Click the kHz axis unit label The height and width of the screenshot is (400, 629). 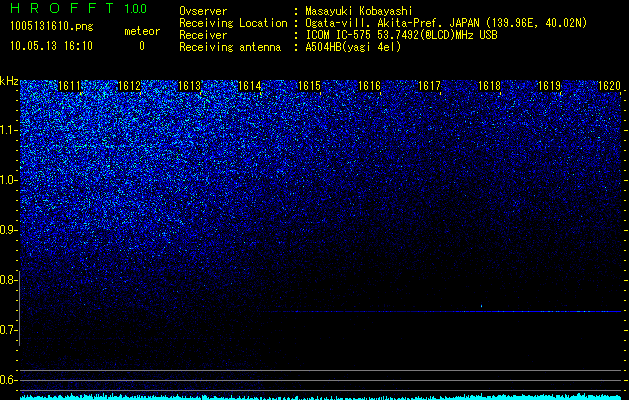[9, 81]
